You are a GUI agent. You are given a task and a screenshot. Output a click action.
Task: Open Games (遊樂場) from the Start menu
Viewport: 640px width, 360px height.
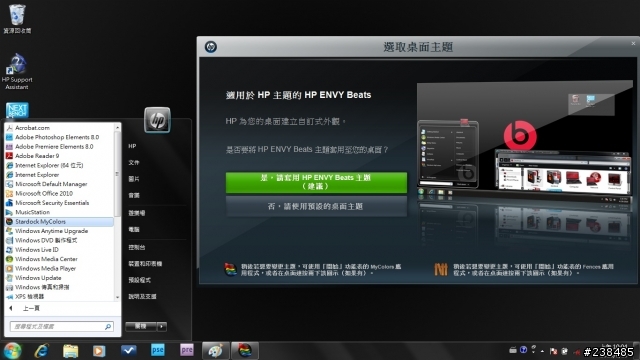pyautogui.click(x=137, y=213)
